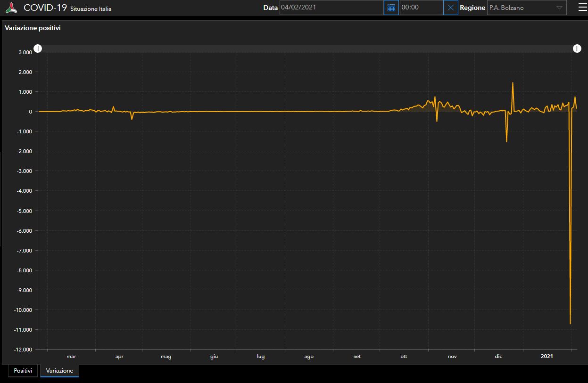
Task: Click the 2021 x-axis label
Action: point(547,357)
